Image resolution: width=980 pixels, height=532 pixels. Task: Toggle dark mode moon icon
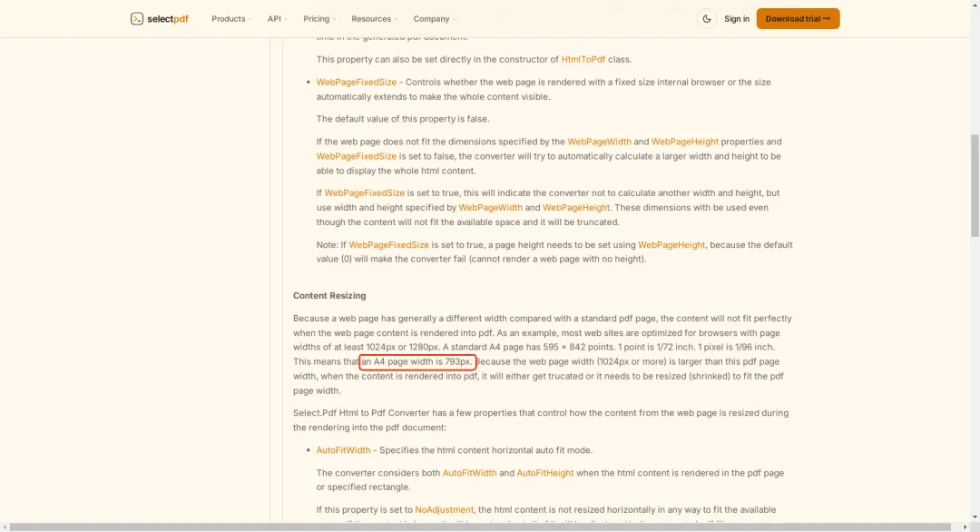[707, 19]
